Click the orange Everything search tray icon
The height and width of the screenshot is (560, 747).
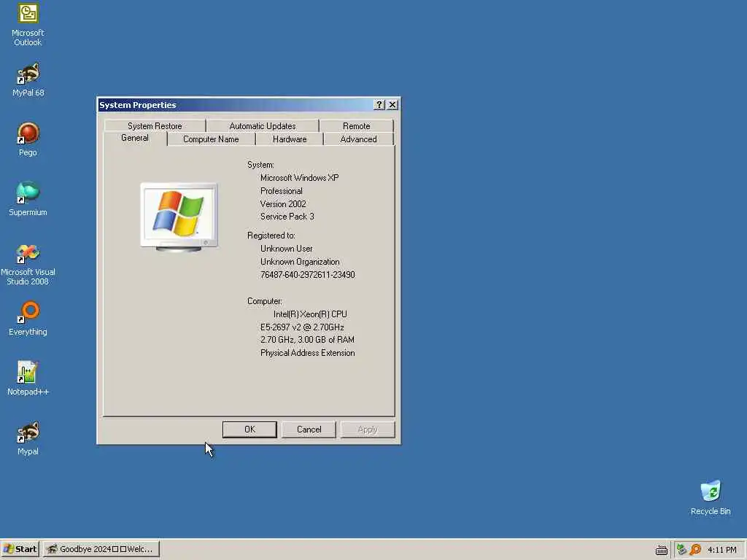695,550
